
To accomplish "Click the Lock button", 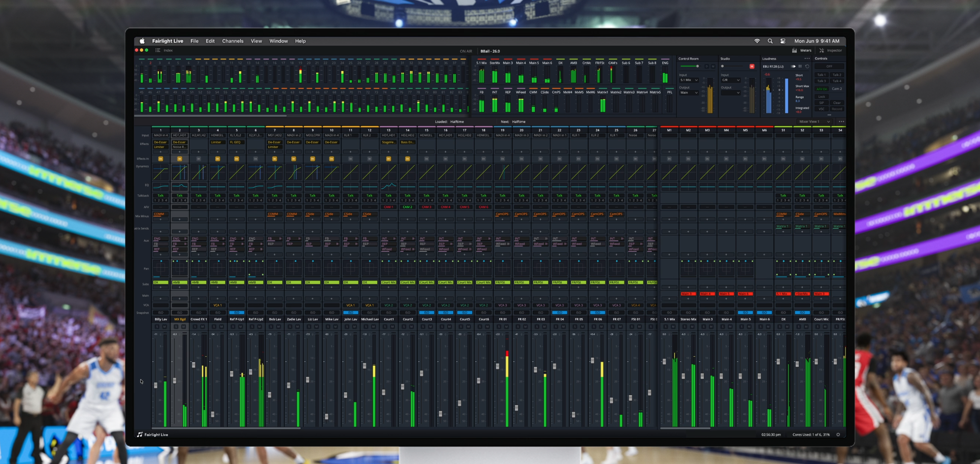I will tap(821, 97).
